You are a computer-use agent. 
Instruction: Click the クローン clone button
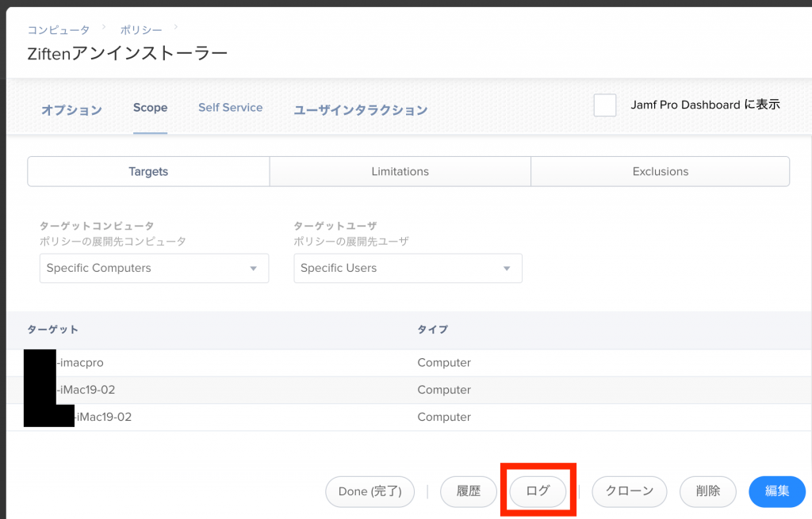(x=630, y=491)
